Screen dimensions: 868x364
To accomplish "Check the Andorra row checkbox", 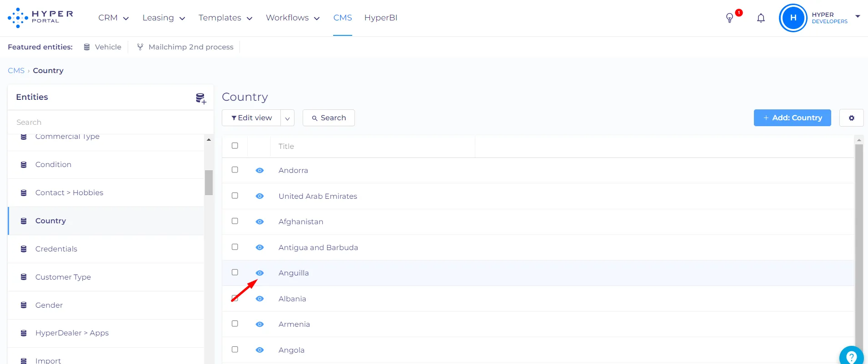I will click(235, 170).
